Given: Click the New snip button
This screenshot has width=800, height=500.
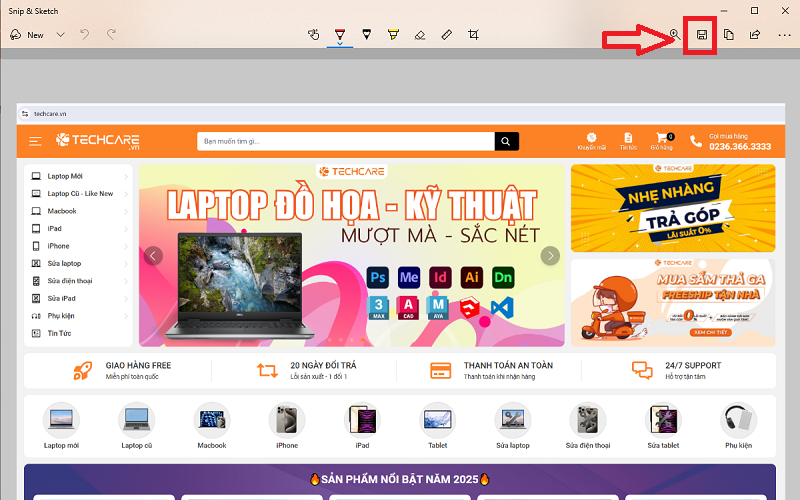Looking at the screenshot, I should 27,35.
